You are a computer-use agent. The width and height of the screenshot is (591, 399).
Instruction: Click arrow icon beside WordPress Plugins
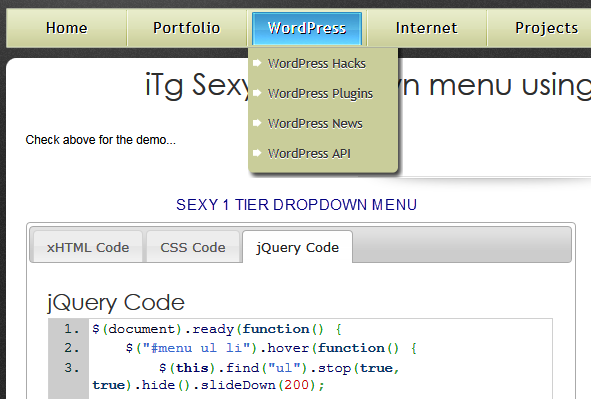pyautogui.click(x=257, y=93)
